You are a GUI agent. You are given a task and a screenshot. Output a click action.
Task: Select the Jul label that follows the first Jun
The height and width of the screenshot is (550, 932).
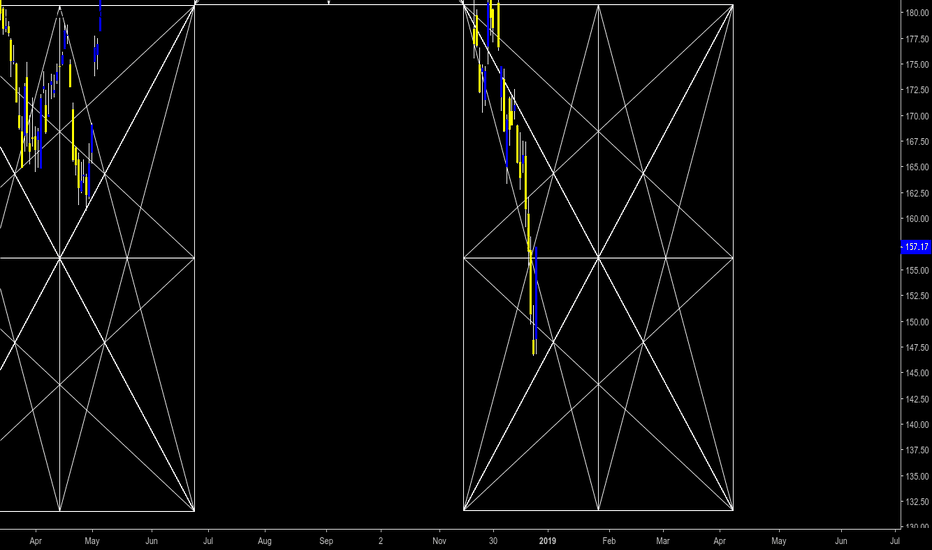click(208, 541)
